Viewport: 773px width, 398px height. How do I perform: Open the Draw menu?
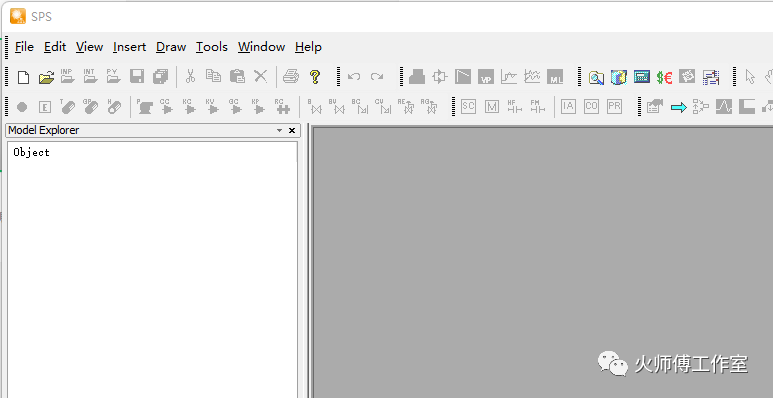click(x=171, y=47)
